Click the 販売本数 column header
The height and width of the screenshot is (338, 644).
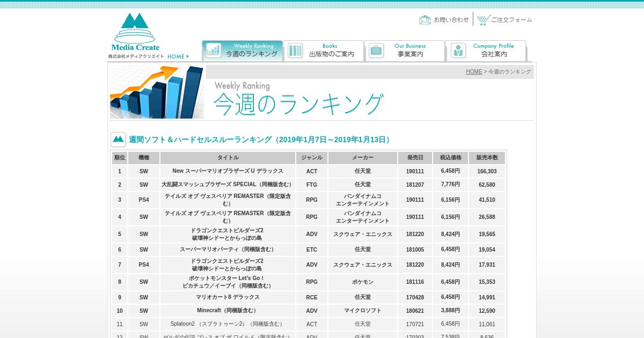tap(487, 158)
